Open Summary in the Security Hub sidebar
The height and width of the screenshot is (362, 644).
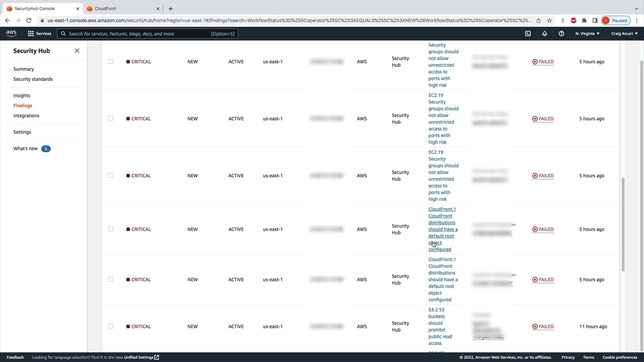pyautogui.click(x=24, y=69)
